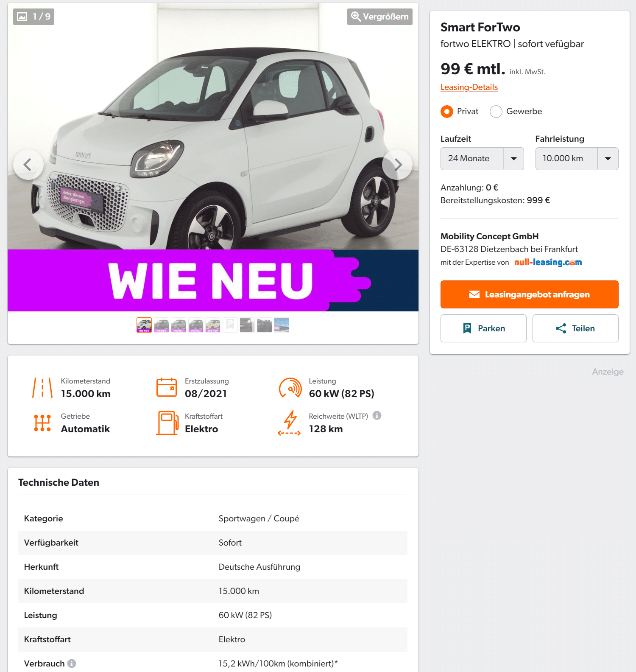
Task: Advance to the next car photo
Action: point(397,165)
